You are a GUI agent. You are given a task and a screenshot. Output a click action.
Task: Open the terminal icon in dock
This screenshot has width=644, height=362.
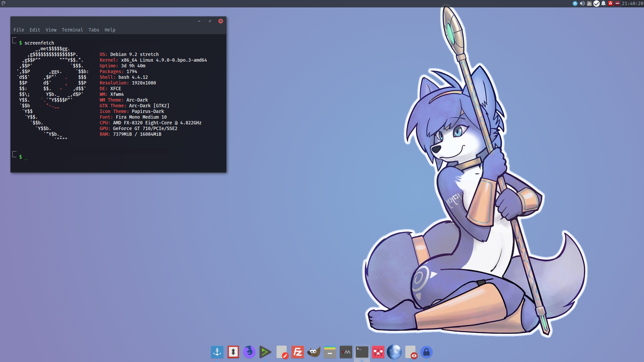tap(362, 352)
